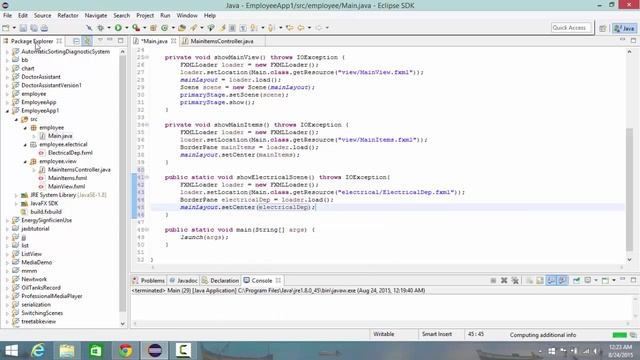The width and height of the screenshot is (640, 360).
Task: Click Remove Launch icon in Console toolbar
Action: point(504,280)
